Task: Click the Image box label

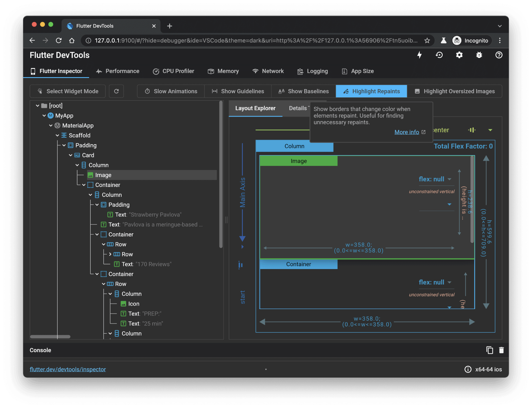Action: click(298, 161)
